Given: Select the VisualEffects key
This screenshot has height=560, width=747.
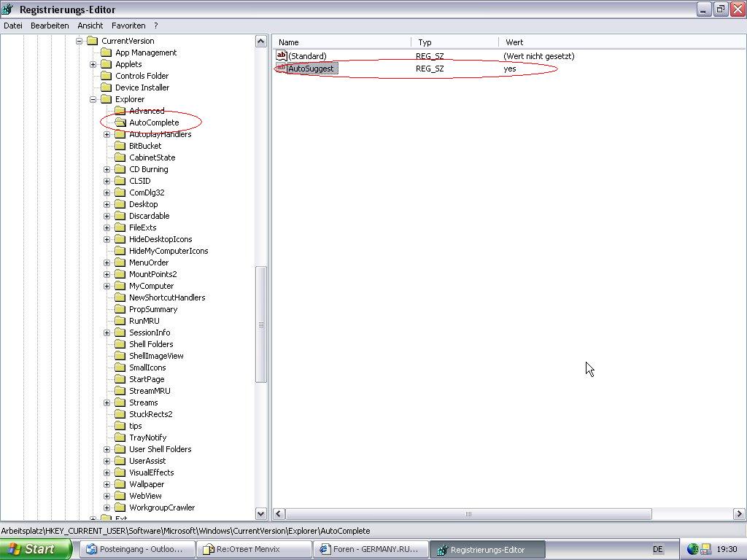Looking at the screenshot, I should tap(151, 472).
